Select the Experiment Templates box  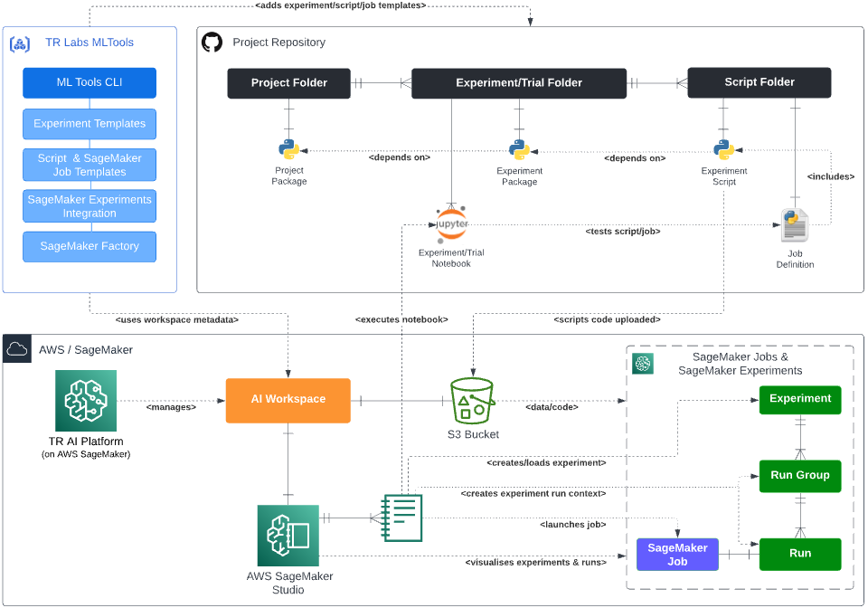pyautogui.click(x=90, y=124)
